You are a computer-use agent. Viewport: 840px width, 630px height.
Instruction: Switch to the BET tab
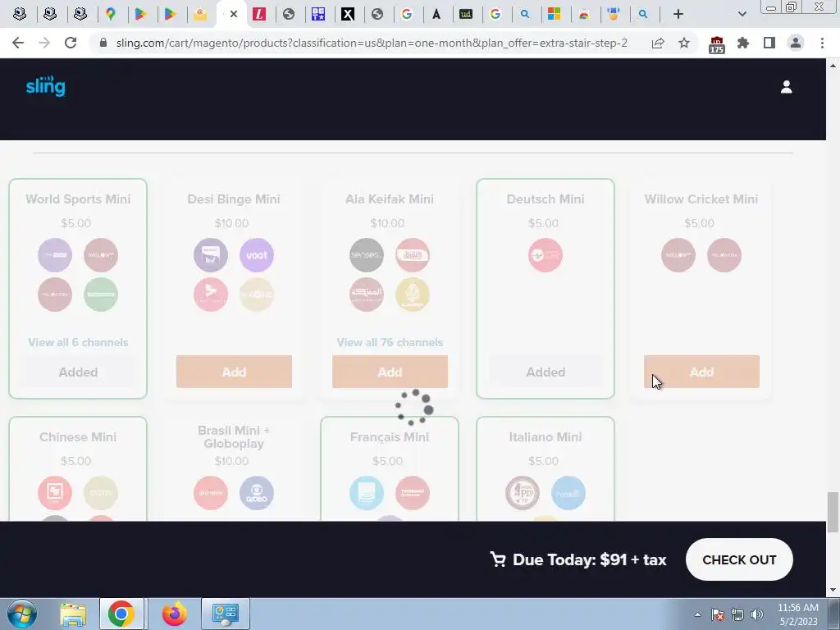[x=318, y=14]
